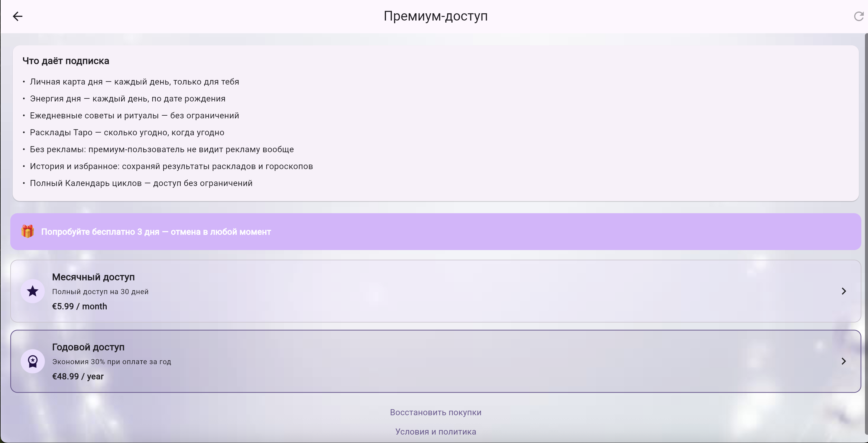The image size is (868, 443).
Task: Expand the Месячный доступ plan via its chevron
Action: tap(844, 291)
